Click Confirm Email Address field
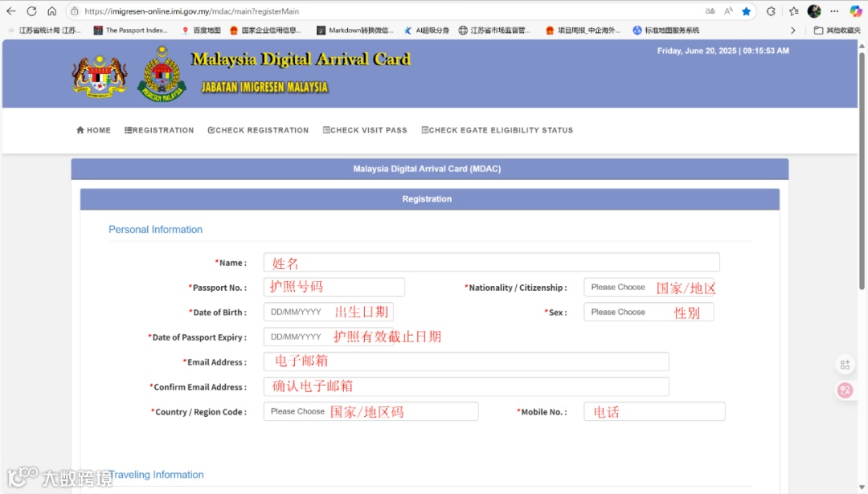 466,386
